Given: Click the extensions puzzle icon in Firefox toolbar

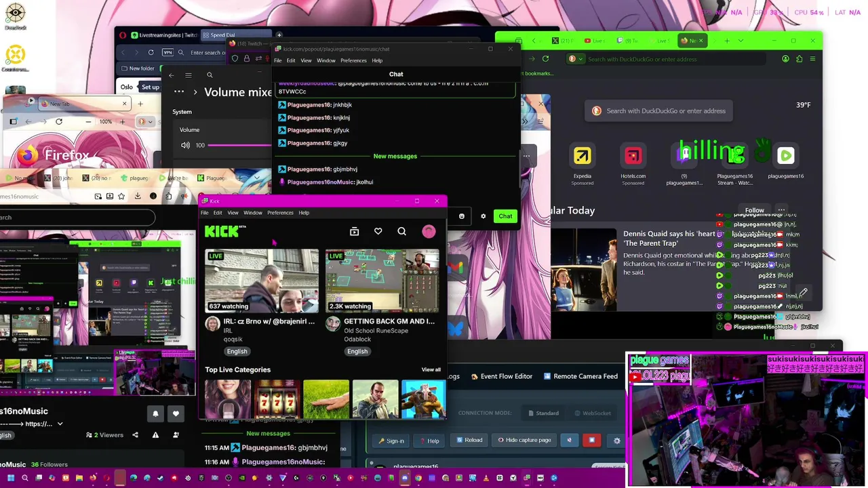Looking at the screenshot, I should (x=169, y=196).
